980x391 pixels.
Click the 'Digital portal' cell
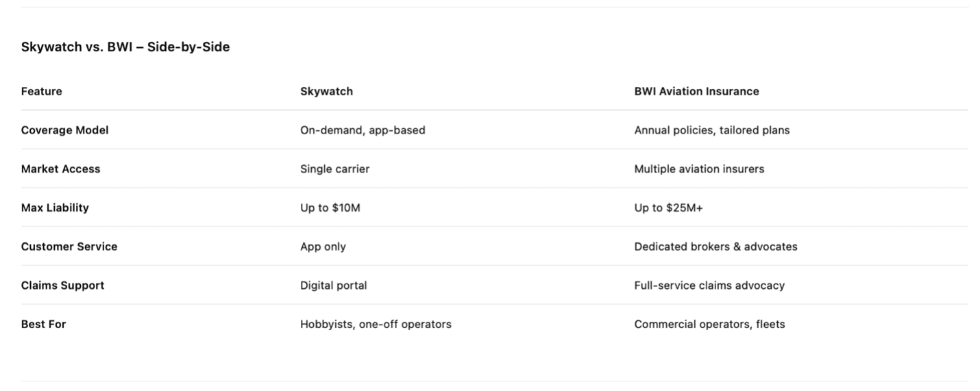[x=333, y=286]
